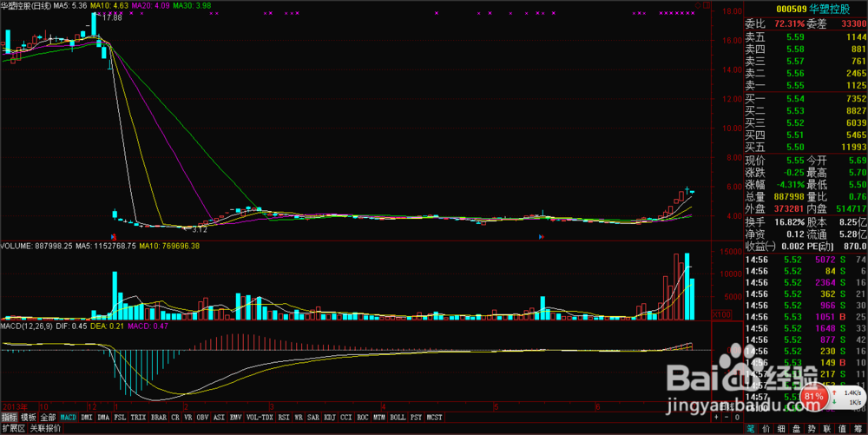Click the red 81% floating speed ball
868x435 pixels.
point(814,397)
